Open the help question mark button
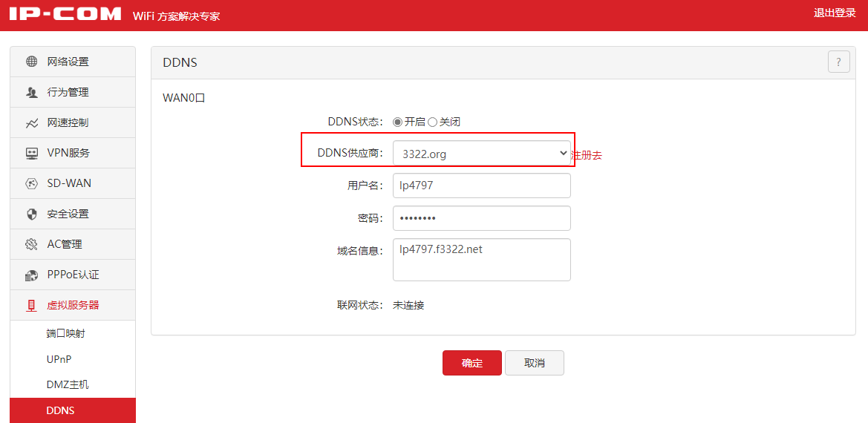 click(x=838, y=62)
